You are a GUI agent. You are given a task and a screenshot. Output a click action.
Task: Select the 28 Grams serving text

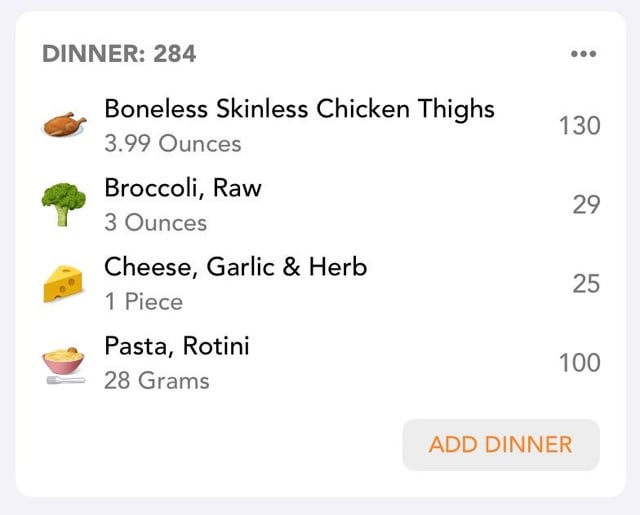coord(157,381)
